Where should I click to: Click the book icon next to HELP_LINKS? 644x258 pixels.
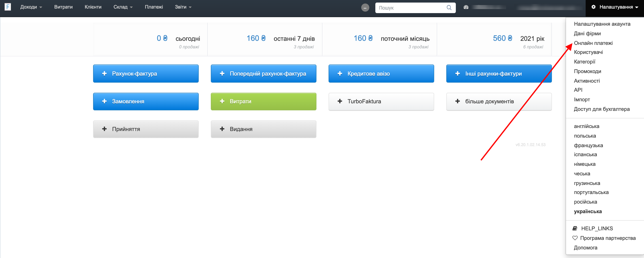pos(575,228)
